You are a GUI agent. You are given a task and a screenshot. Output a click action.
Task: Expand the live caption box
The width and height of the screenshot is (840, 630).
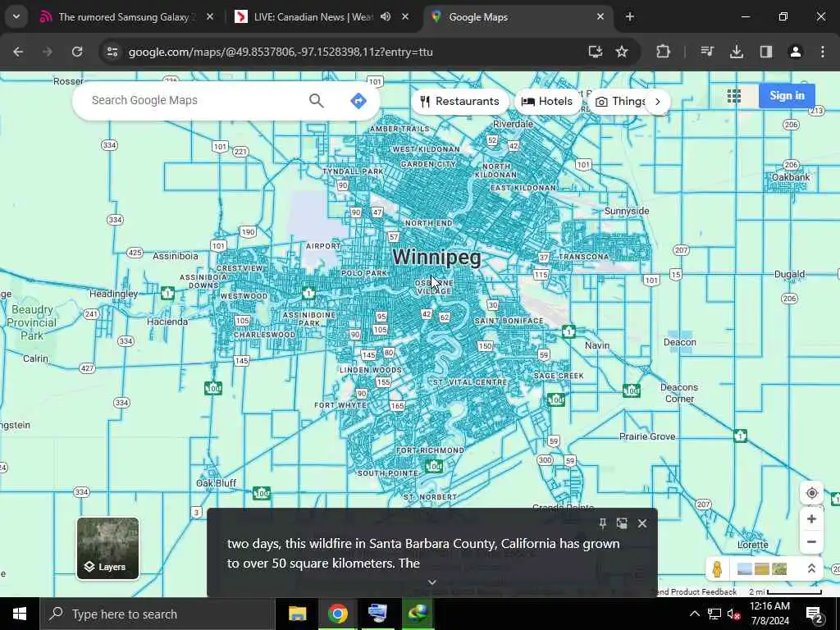[431, 582]
